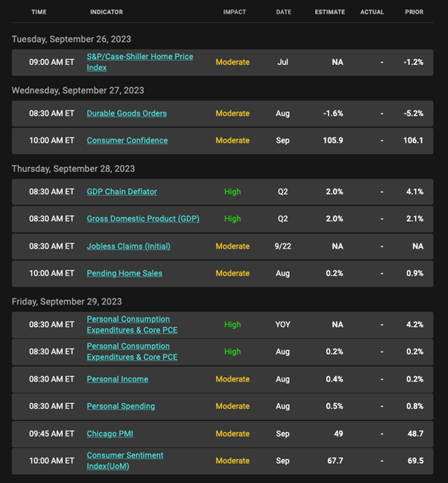Open the Chicago PMI link
This screenshot has height=483, width=448.
pos(110,434)
